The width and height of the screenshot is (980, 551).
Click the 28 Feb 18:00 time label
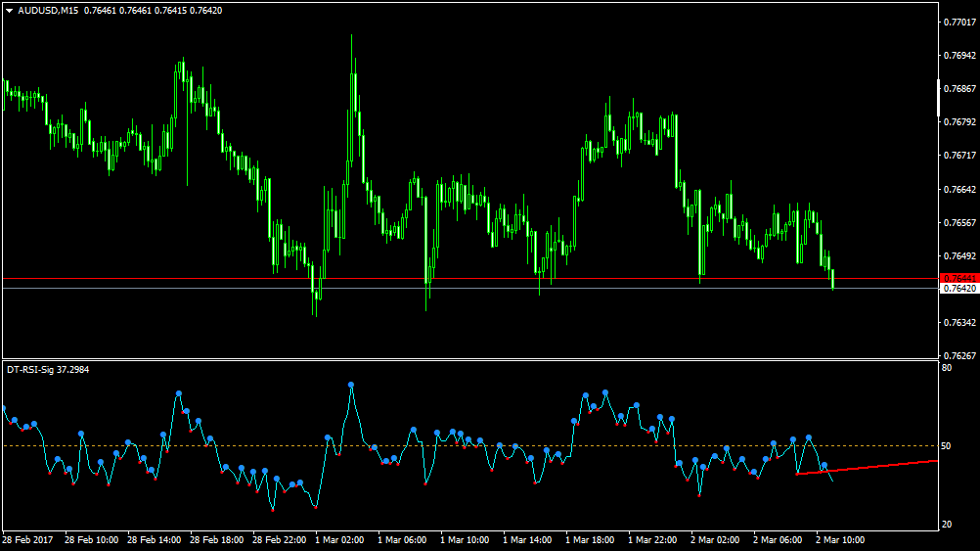click(216, 539)
